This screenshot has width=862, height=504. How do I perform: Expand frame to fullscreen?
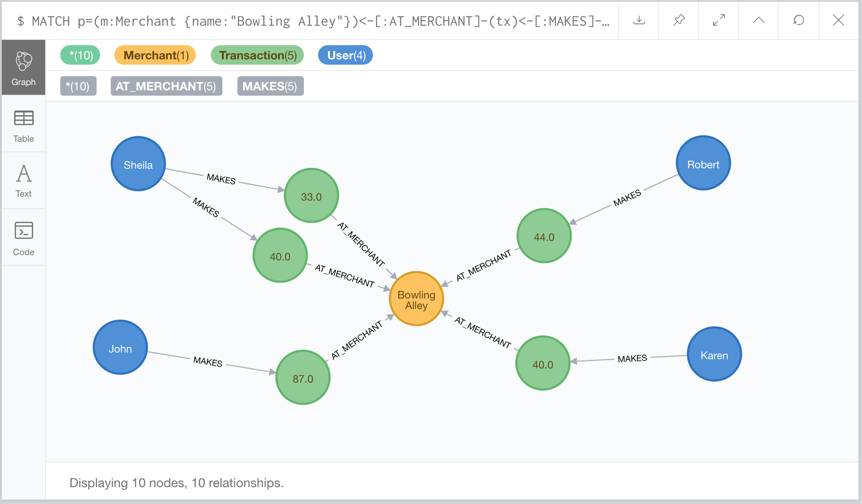[718, 20]
